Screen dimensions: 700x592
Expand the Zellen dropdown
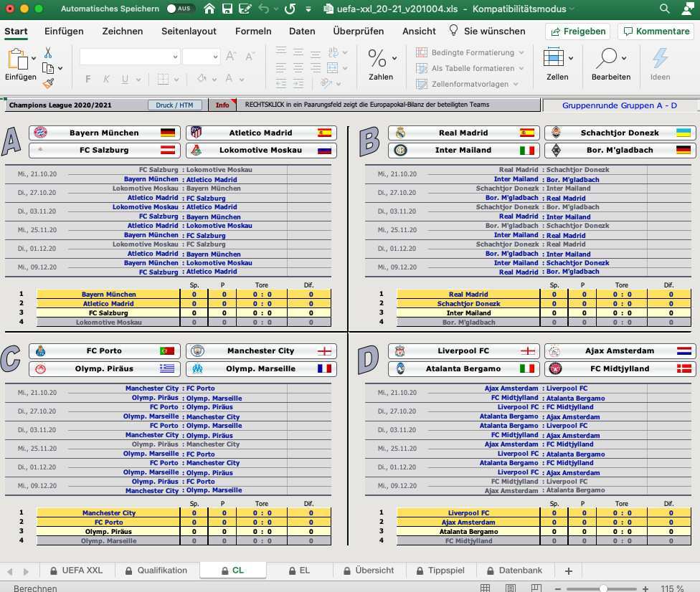[571, 58]
